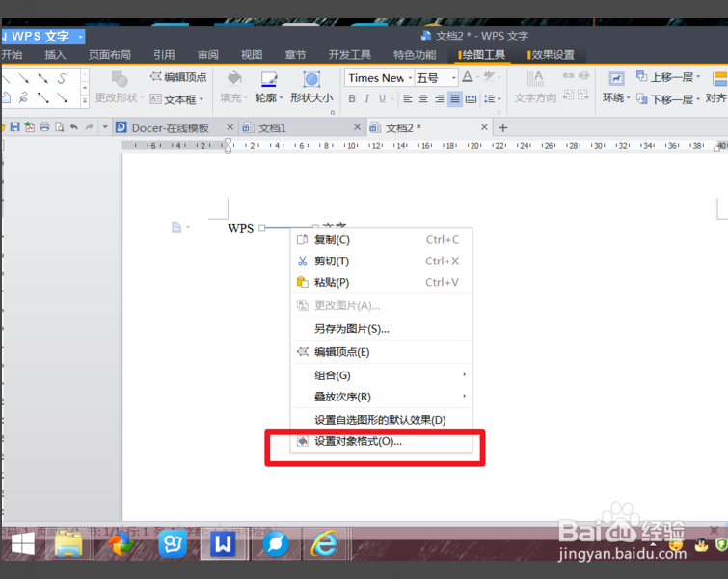Choose 另存为图片(S)... in context menu
The width and height of the screenshot is (728, 579).
381,329
